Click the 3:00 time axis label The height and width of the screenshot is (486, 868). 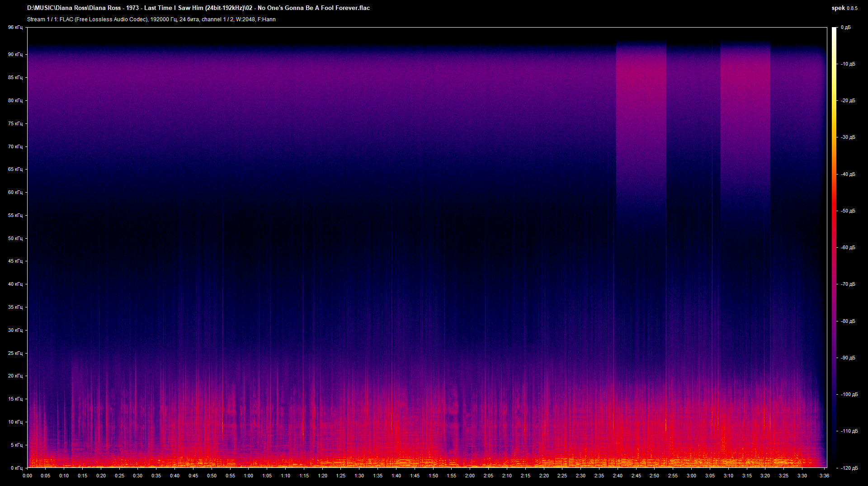click(x=691, y=476)
